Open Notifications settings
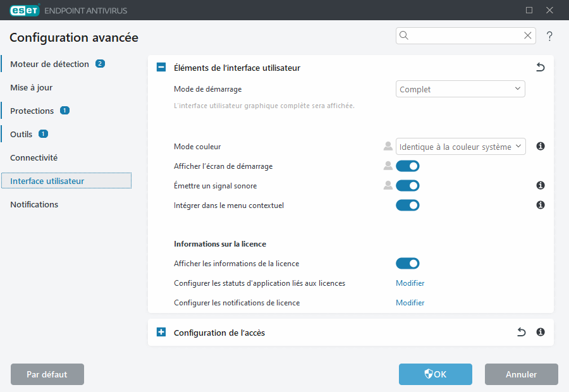569x392 pixels. tap(34, 205)
